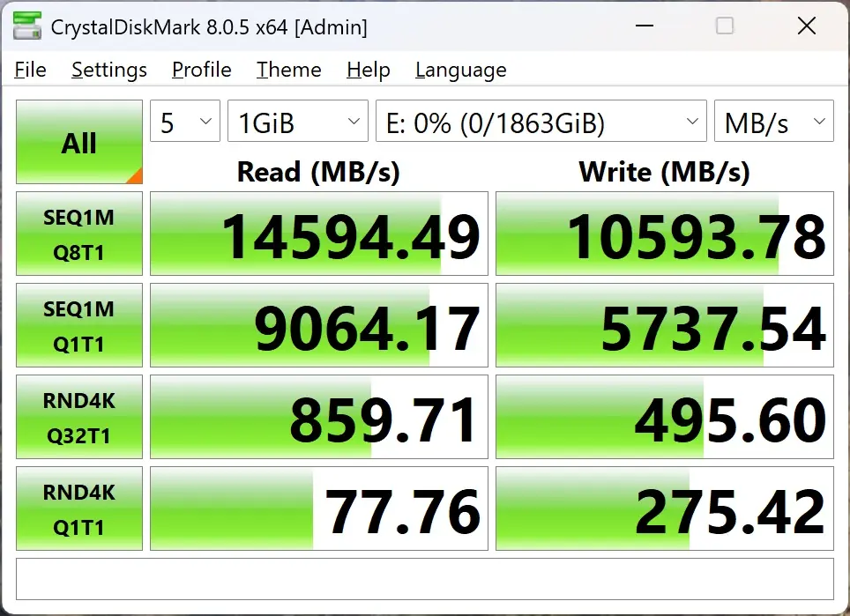Click the SEQ1M Q8T1 read value 14594.49
Image resolution: width=850 pixels, height=616 pixels.
319,234
